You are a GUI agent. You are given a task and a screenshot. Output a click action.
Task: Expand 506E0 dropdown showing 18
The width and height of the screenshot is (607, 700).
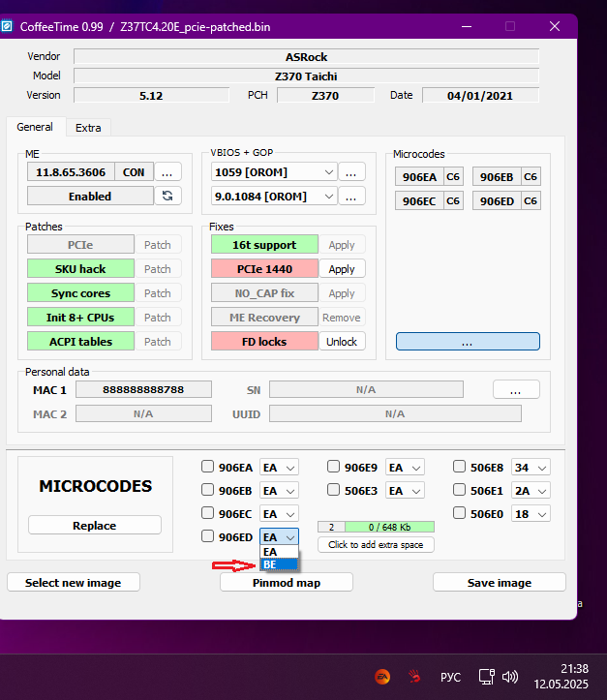point(531,514)
